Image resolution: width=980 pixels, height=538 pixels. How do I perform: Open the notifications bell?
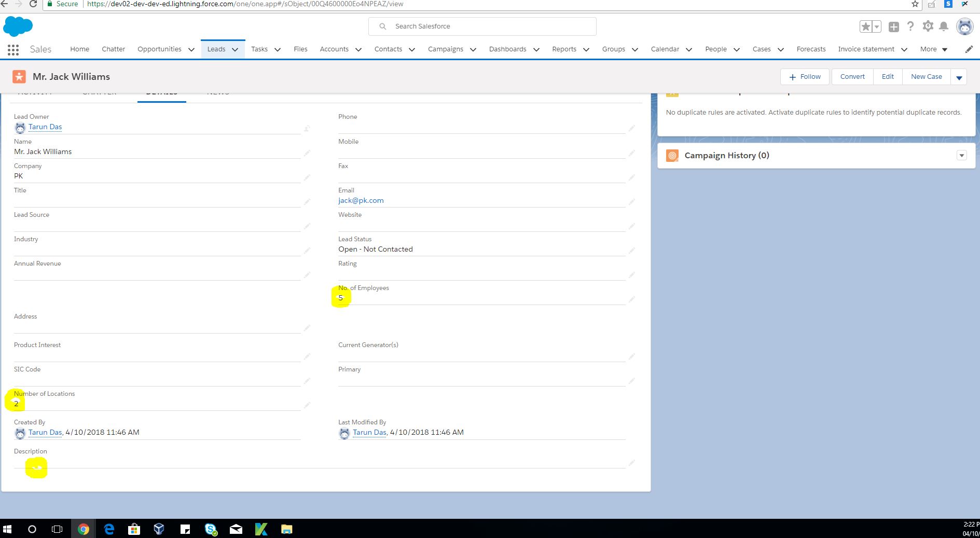pyautogui.click(x=944, y=26)
